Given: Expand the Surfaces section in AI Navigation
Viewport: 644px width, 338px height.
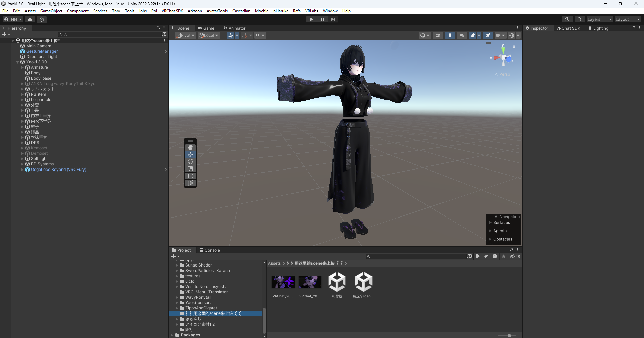Looking at the screenshot, I should click(x=490, y=223).
